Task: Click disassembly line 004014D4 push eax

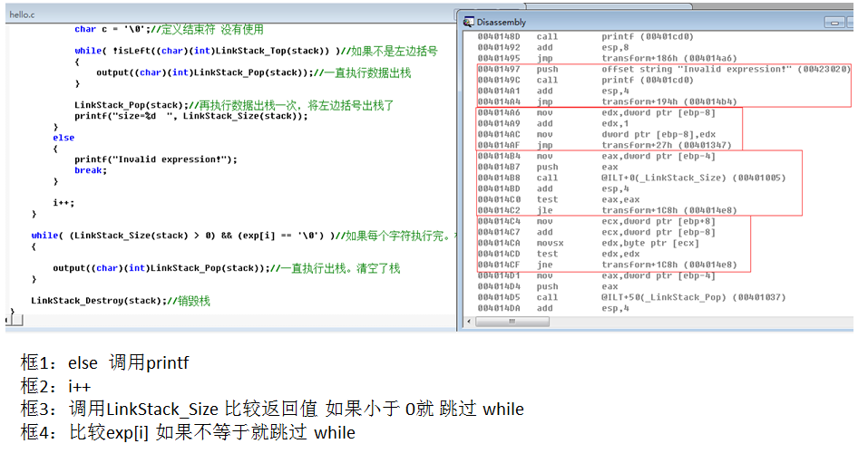Action: [x=548, y=286]
